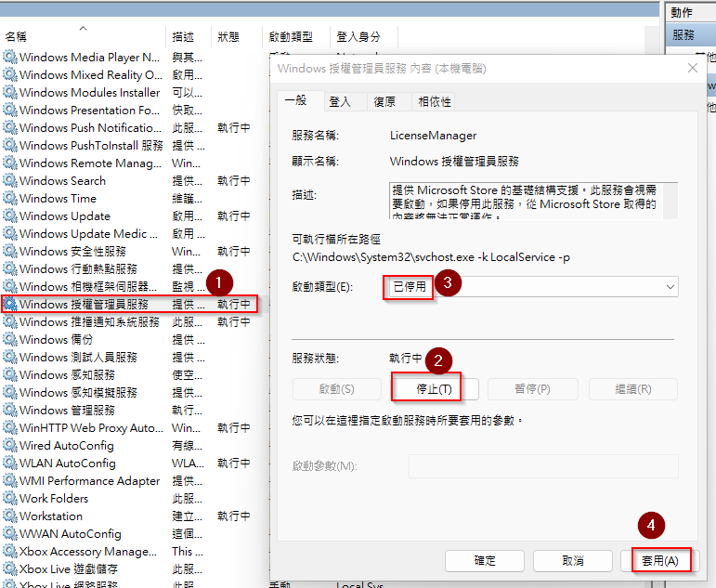The image size is (716, 588).
Task: Click gear icon beside Windows 安全性服務
Action: tap(9, 252)
